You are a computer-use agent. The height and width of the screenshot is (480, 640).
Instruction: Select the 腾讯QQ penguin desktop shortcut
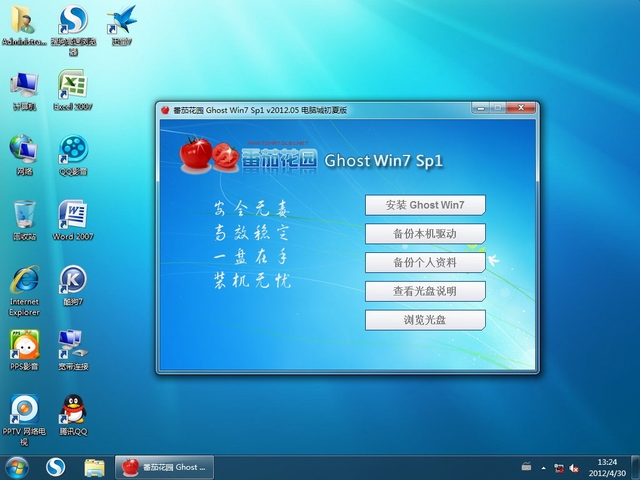[73, 415]
